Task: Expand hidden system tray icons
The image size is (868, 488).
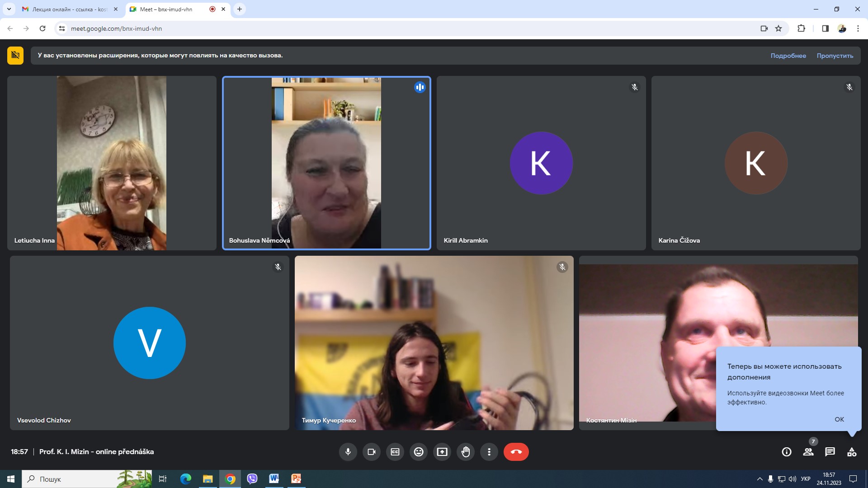Action: [759, 479]
